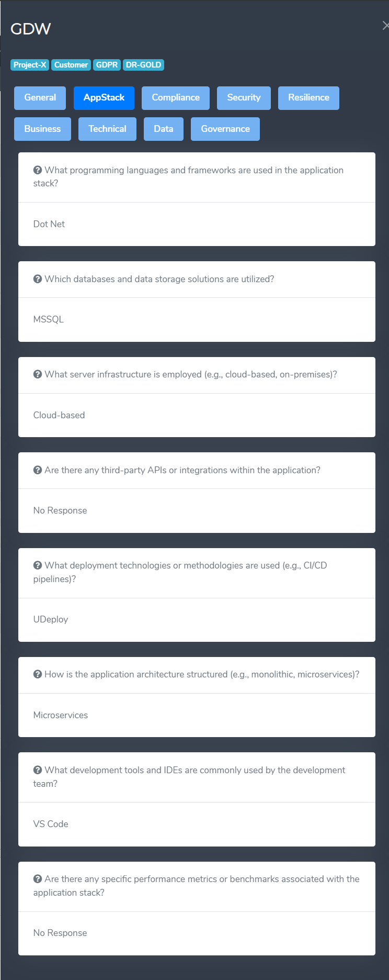Close the GDW panel
Screen dimensions: 389x980
pos(385,26)
